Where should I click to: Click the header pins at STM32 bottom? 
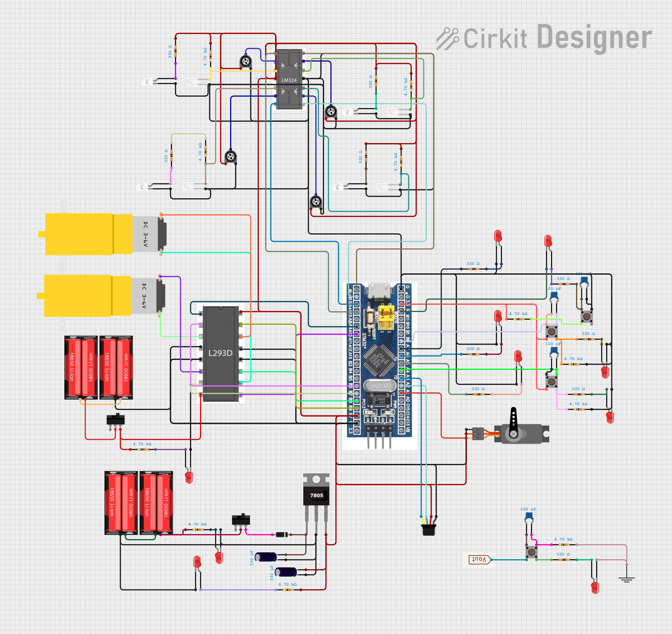click(379, 436)
